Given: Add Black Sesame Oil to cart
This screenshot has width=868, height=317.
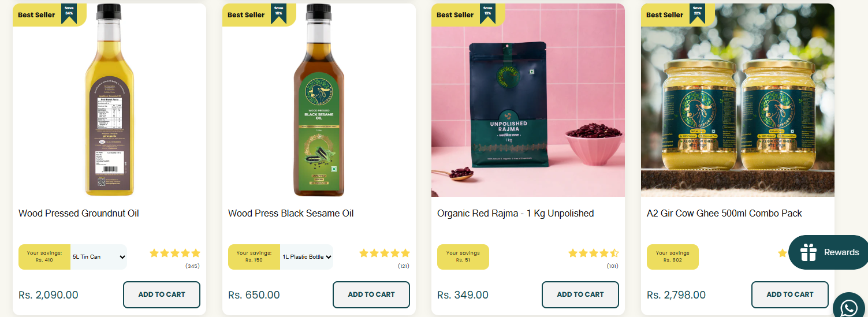Looking at the screenshot, I should (371, 294).
